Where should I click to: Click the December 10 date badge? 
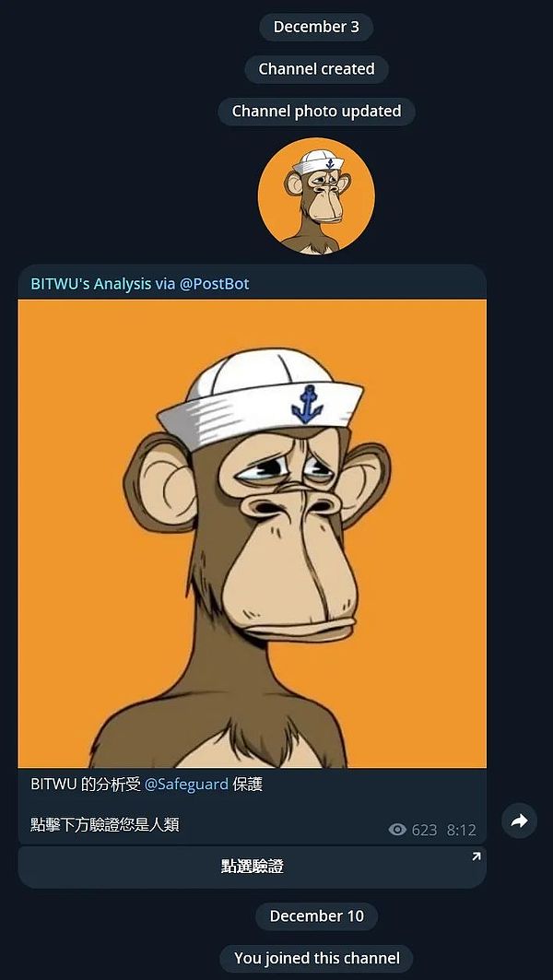(316, 916)
